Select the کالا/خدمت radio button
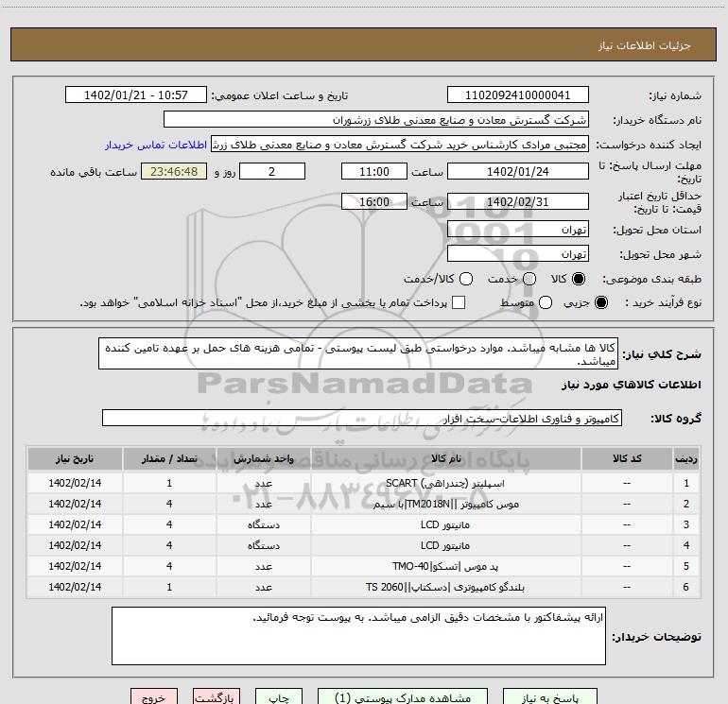 coord(466,279)
